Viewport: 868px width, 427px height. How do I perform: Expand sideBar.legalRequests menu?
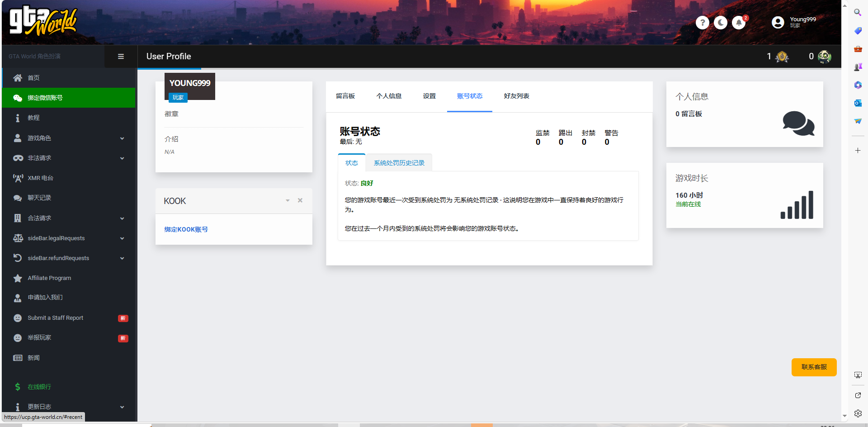(69, 238)
